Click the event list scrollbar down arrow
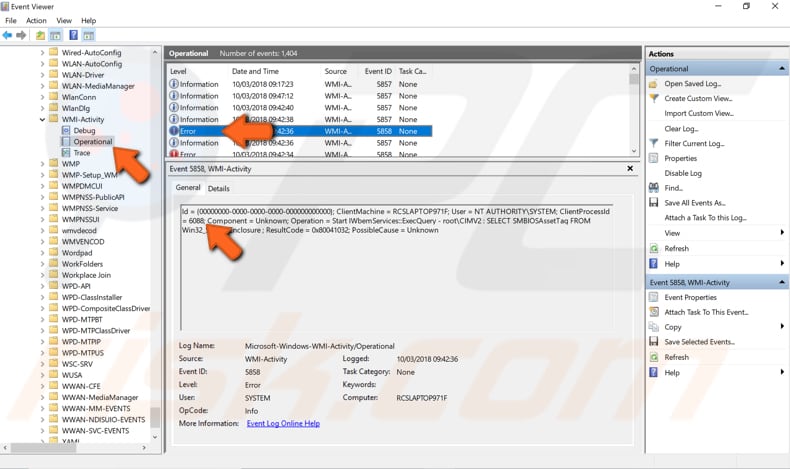Viewport: 790px width, 469px height. click(x=634, y=151)
